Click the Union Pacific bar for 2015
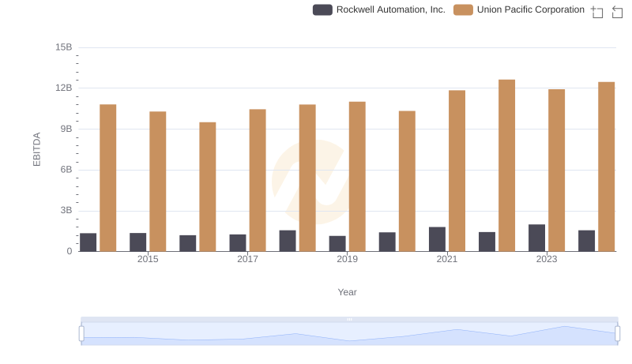The width and height of the screenshot is (632, 364). 157,182
